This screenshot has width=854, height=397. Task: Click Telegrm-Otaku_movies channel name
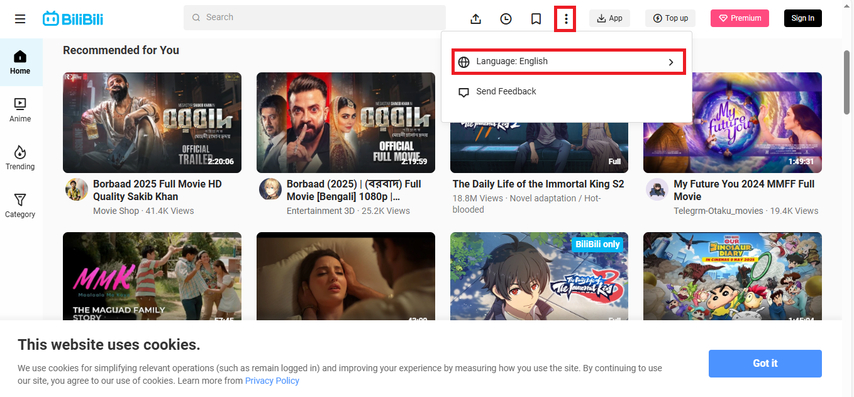718,211
